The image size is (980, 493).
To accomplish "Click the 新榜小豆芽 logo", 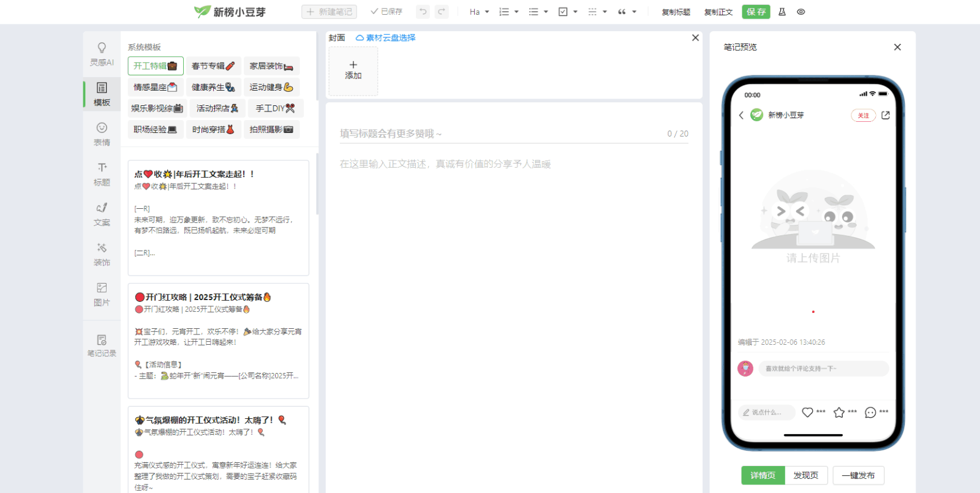I will click(230, 12).
